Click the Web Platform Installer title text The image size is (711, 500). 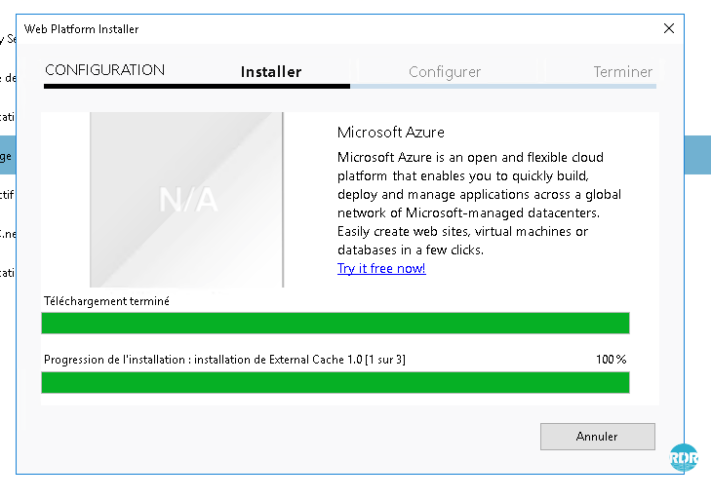81,29
